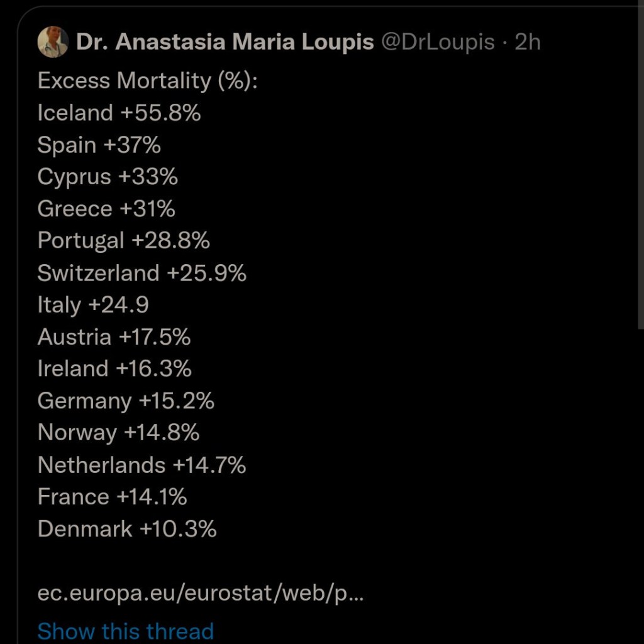This screenshot has width=644, height=644.
Task: Click the Spain +37% line
Action: pyautogui.click(x=99, y=145)
